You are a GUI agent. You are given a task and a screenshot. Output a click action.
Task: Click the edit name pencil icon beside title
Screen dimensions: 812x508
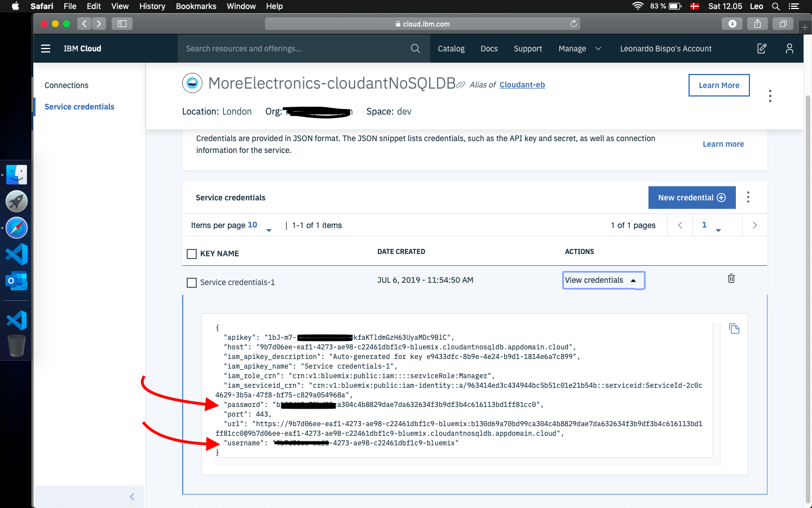click(x=461, y=85)
